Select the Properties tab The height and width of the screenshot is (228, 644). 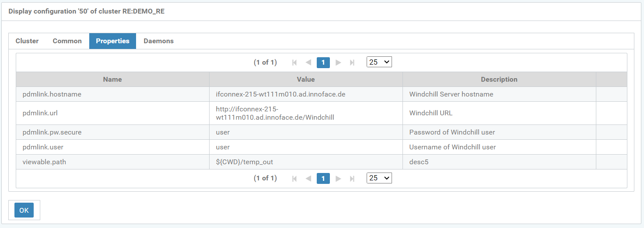(x=112, y=41)
